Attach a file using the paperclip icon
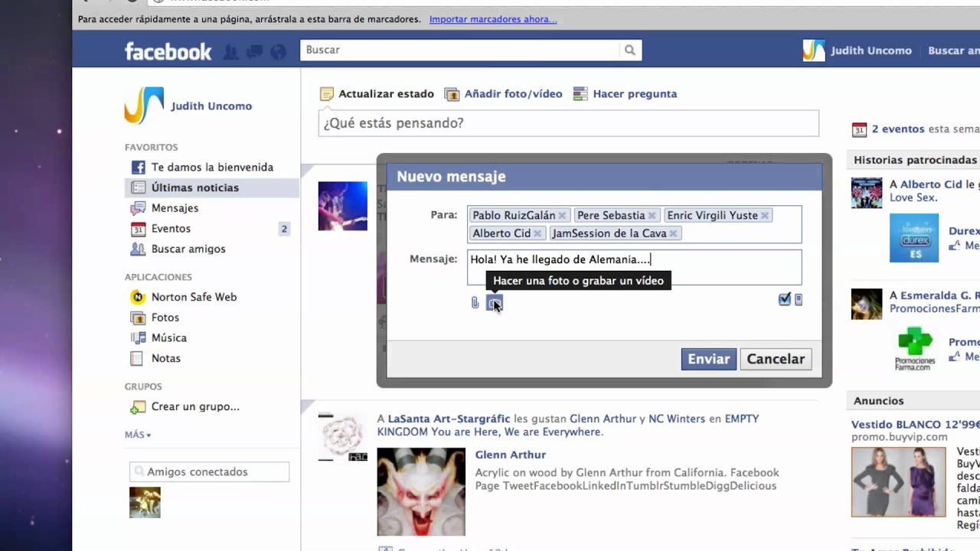The height and width of the screenshot is (551, 980). point(475,303)
